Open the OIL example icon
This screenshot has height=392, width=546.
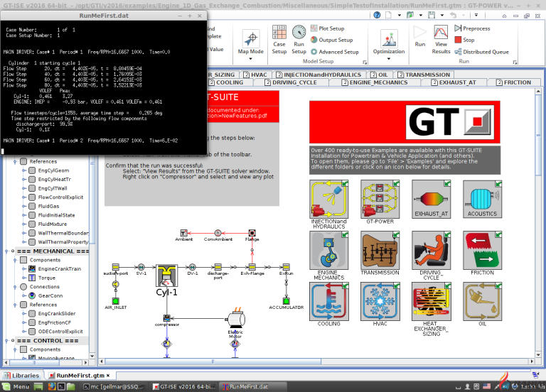[482, 302]
